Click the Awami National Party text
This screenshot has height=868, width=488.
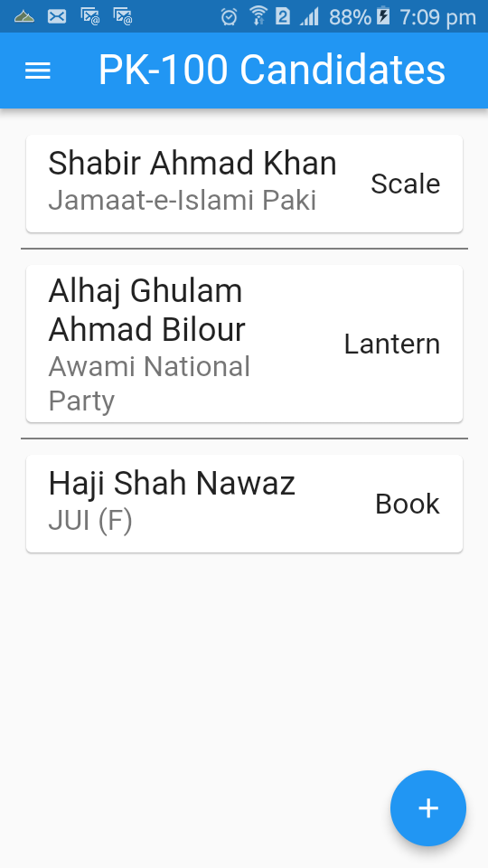149,383
